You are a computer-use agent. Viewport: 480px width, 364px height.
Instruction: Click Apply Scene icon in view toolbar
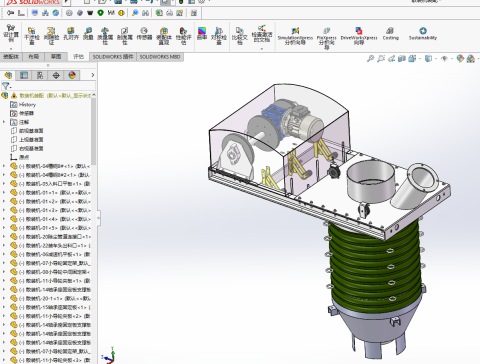(470, 59)
